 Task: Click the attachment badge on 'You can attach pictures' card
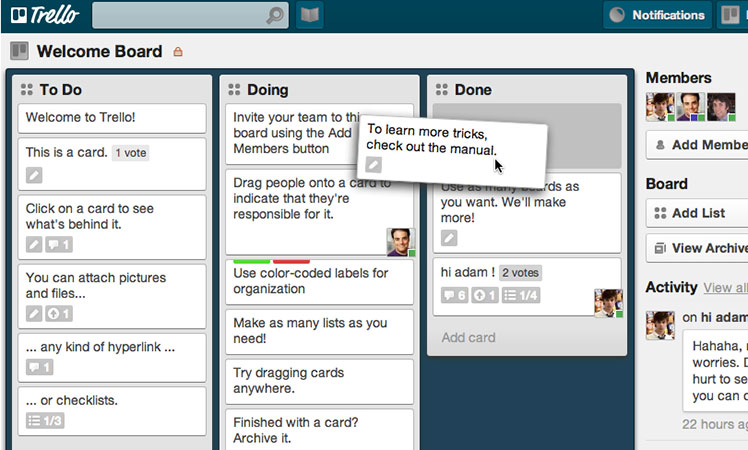[59, 314]
